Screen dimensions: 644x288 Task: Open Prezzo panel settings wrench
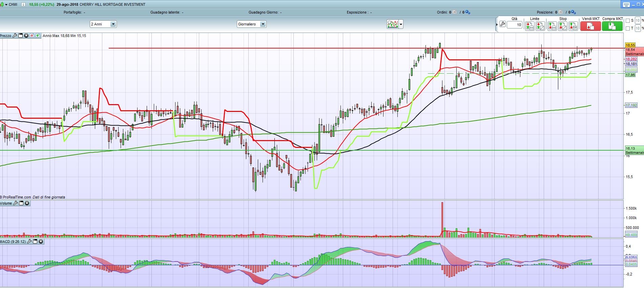pyautogui.click(x=15, y=35)
